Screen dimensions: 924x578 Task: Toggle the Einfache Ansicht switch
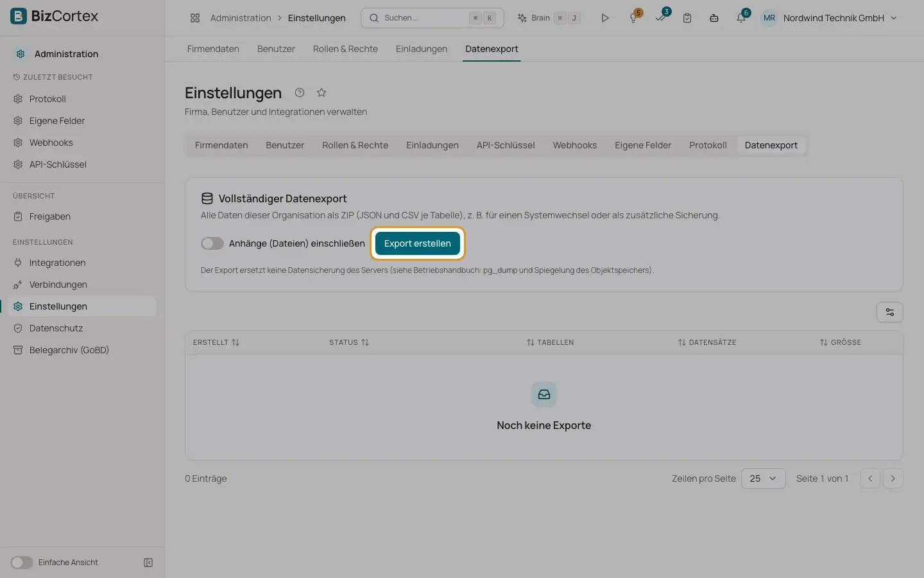(x=21, y=563)
